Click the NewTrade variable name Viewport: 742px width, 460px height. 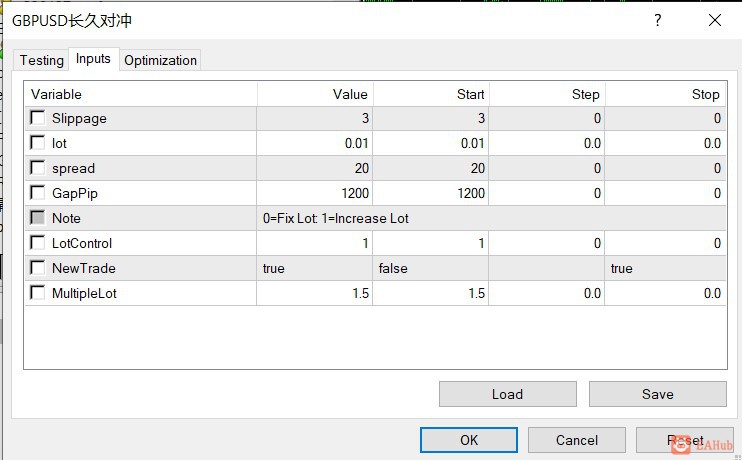[84, 268]
